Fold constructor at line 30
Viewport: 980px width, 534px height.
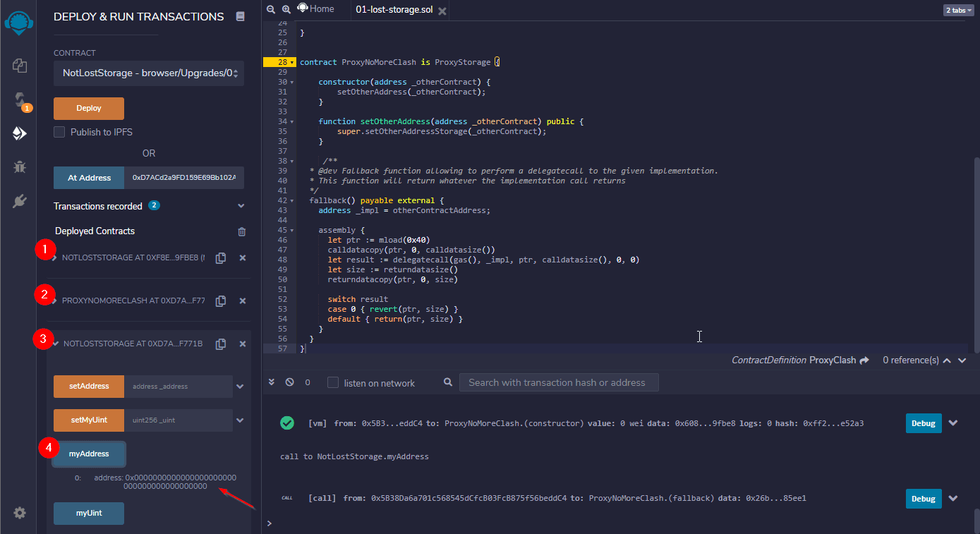click(292, 82)
